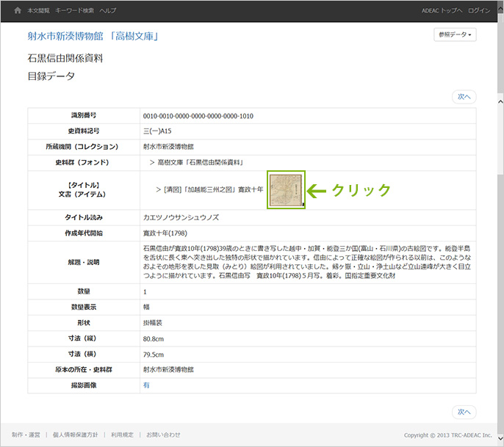This screenshot has width=504, height=447.
Task: Open the ヘルプ menu item
Action: 107,11
